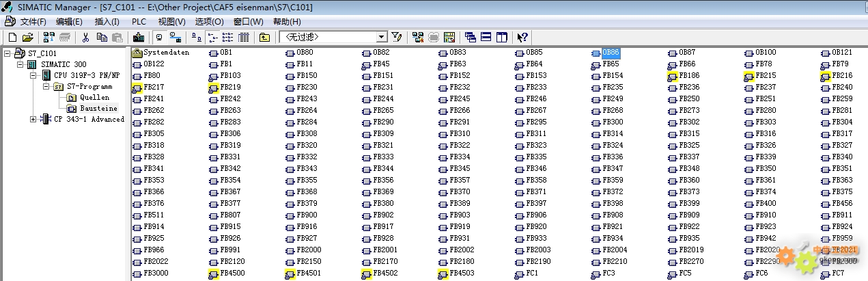Select block FB966
Viewport: 868px width, 281px height.
pos(148,250)
